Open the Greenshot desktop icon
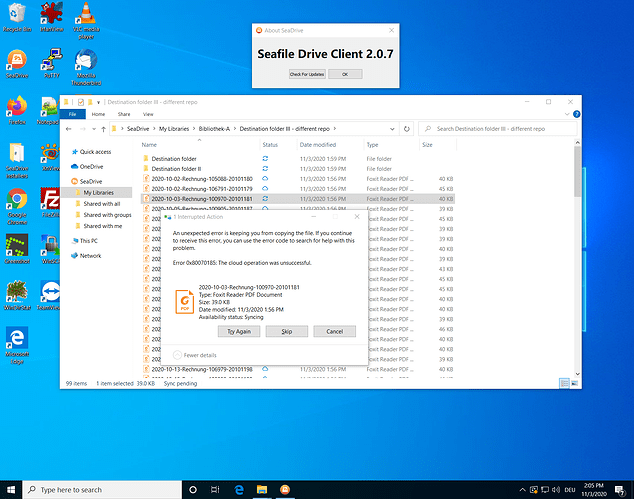634x499 pixels. (17, 249)
